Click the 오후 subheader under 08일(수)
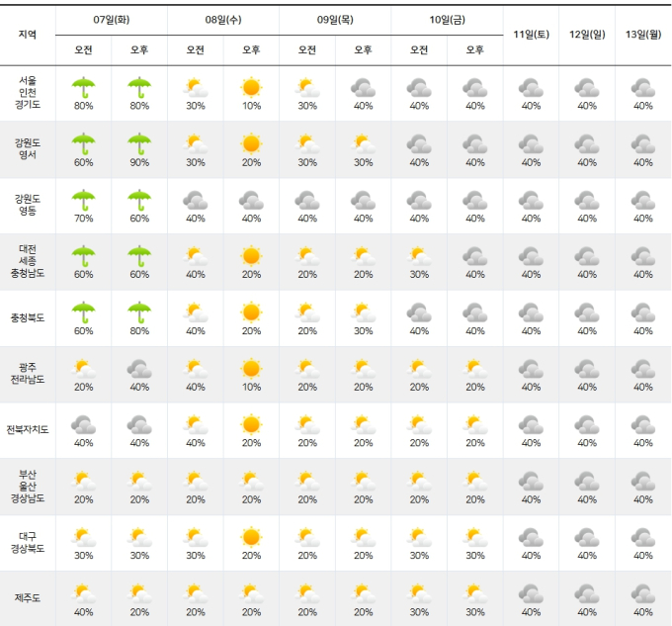Screen dimensions: 672x626 tap(251, 49)
